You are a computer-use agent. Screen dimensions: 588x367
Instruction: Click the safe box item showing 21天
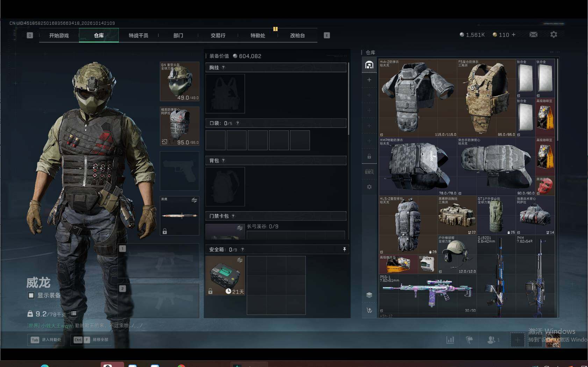point(225,276)
